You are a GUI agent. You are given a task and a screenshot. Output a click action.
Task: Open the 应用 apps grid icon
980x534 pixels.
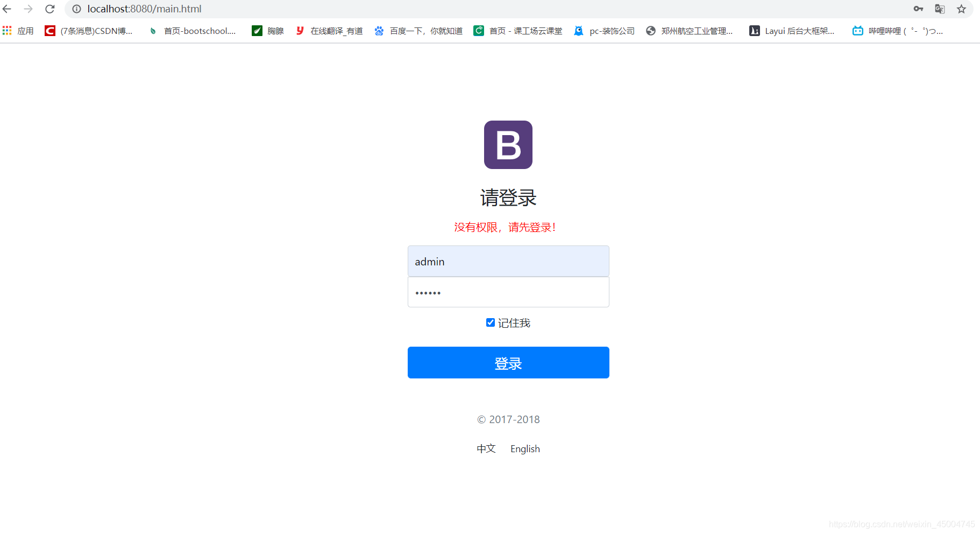pos(7,30)
